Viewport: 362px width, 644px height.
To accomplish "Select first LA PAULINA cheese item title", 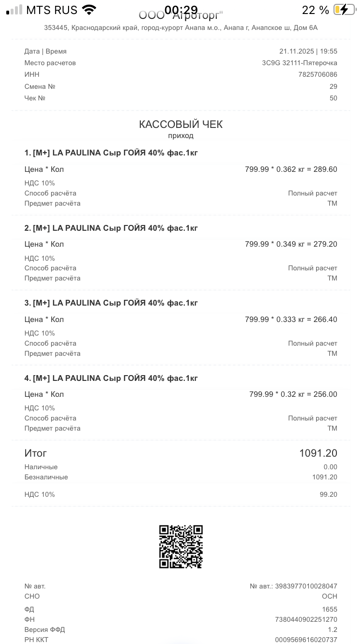I will 111,153.
